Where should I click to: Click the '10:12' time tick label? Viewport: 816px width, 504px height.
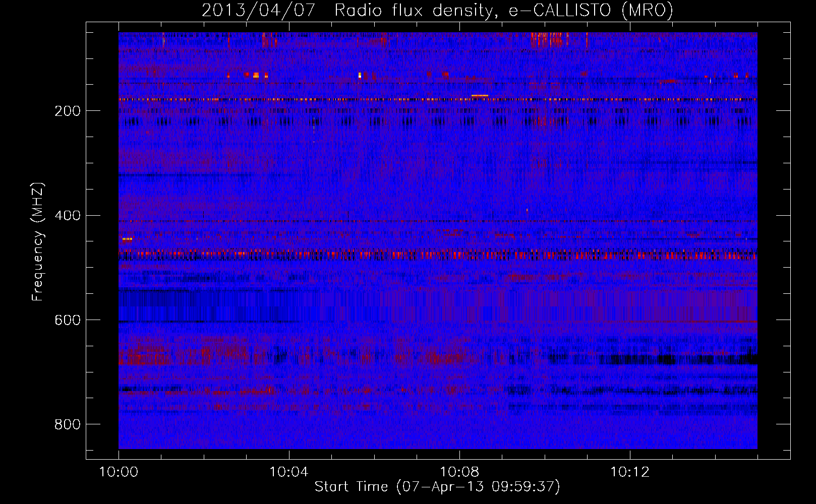pos(630,472)
